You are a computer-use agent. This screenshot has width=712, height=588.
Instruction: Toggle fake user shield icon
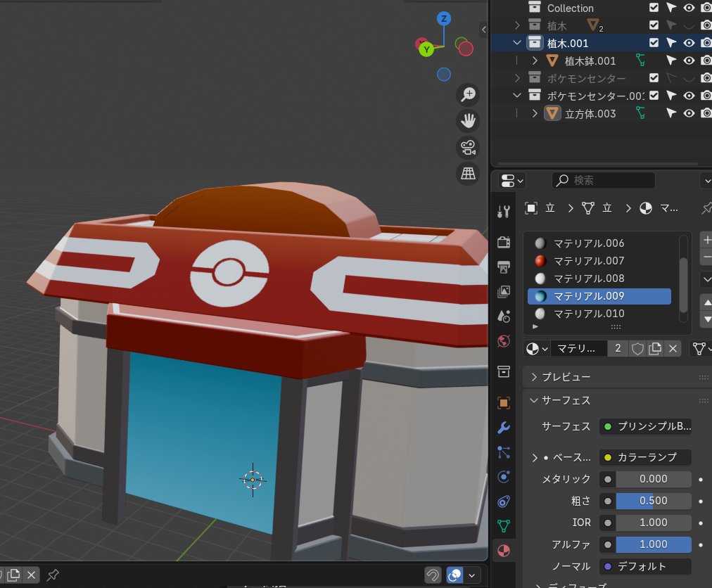coord(637,349)
